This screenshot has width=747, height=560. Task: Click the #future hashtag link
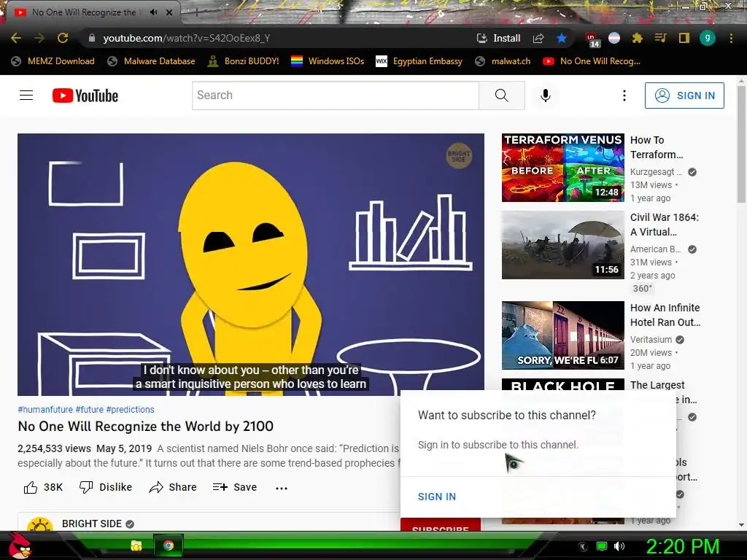click(90, 410)
